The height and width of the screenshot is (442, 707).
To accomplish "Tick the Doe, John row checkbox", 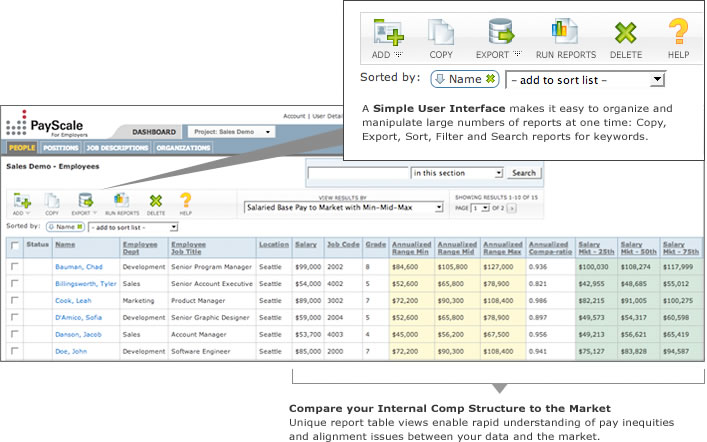I will coord(15,350).
